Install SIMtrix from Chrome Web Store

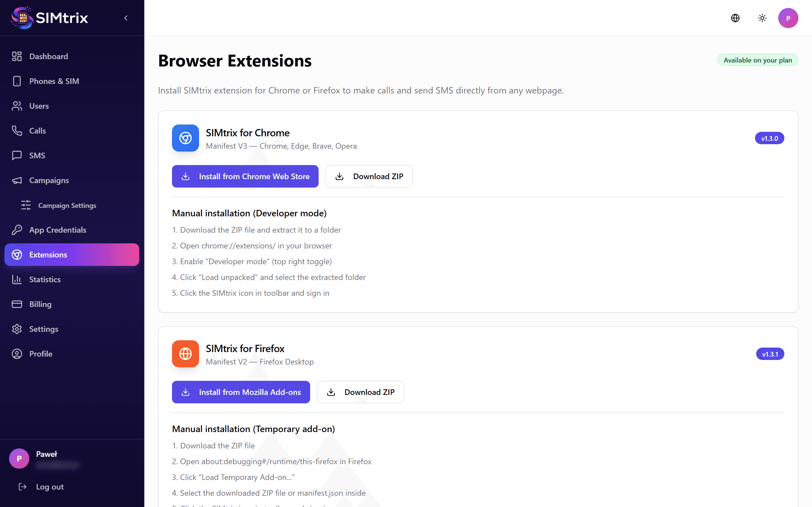click(245, 176)
